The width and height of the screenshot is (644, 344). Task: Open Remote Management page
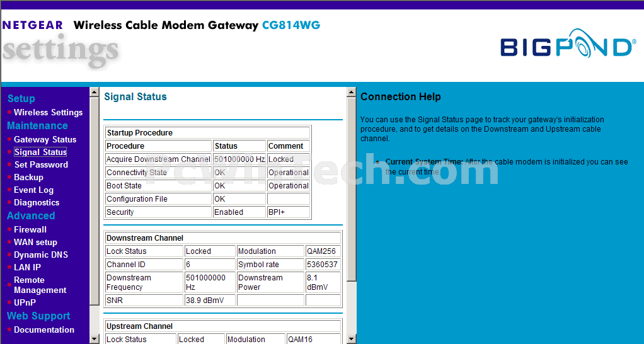click(40, 285)
